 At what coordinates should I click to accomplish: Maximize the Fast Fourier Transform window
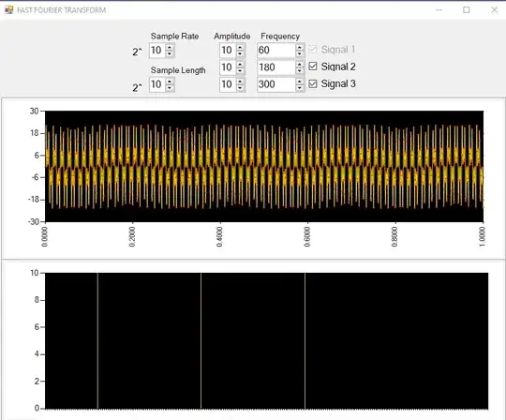point(467,10)
